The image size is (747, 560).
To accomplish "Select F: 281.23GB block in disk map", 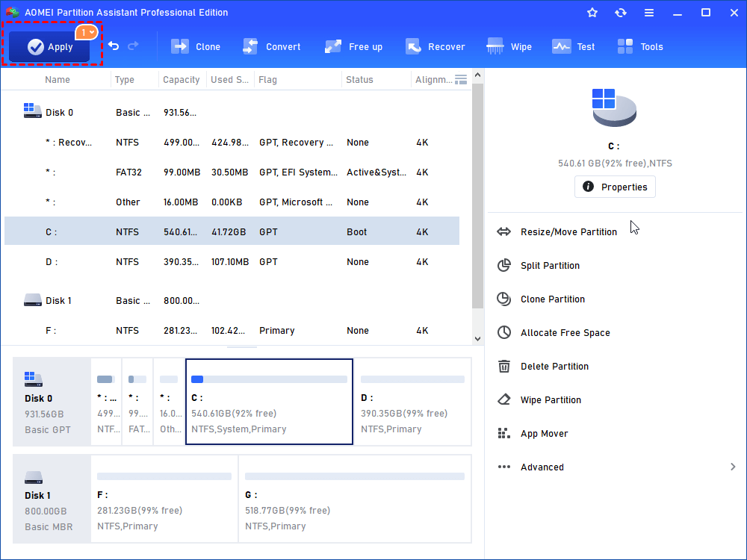I will click(164, 499).
